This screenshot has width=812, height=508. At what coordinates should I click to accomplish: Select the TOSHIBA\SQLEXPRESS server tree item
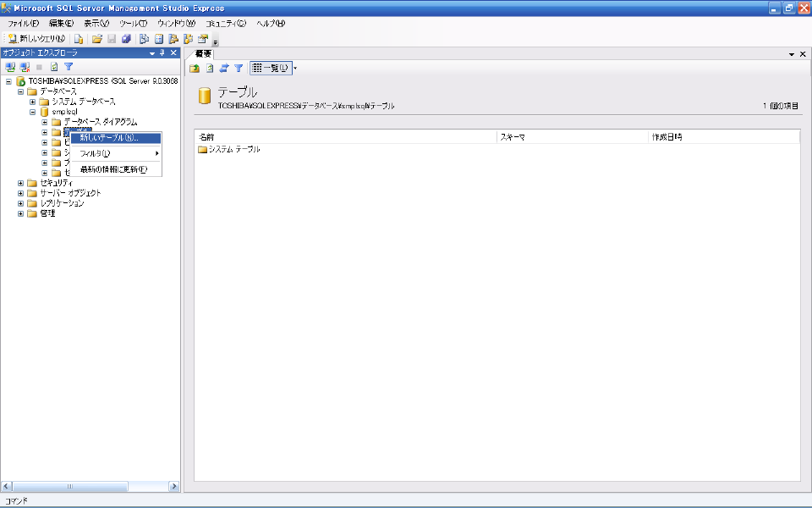[103, 81]
